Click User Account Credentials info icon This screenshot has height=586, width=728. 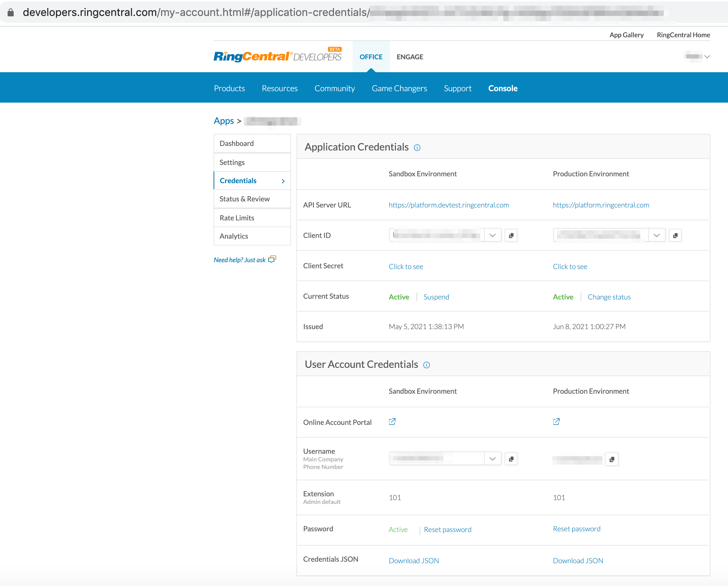pos(427,365)
